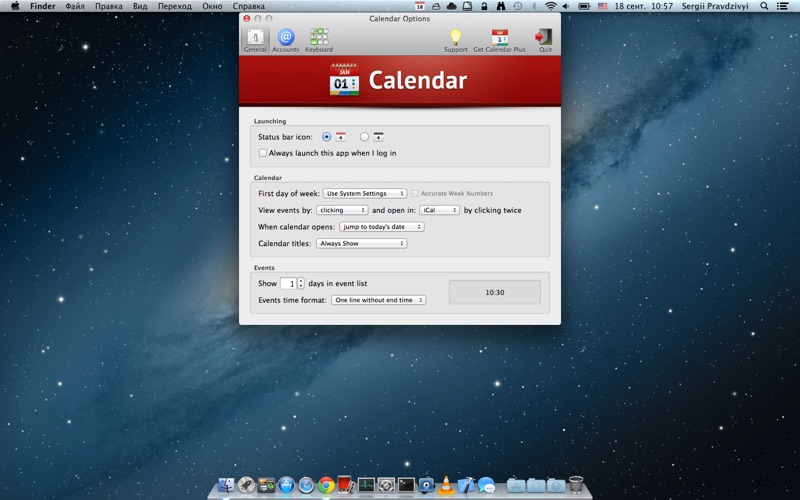This screenshot has height=500, width=800.
Task: Select the black status bar icon radio option
Action: tap(364, 137)
